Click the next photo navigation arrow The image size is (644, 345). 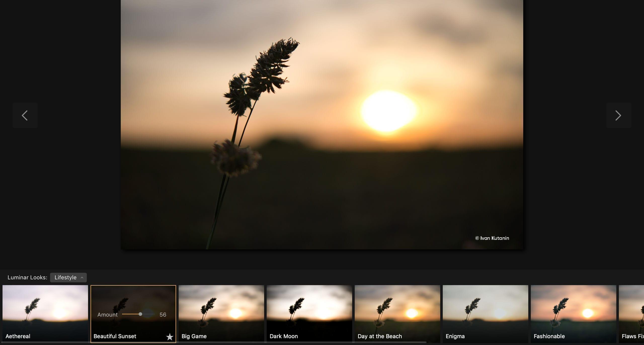coord(619,115)
